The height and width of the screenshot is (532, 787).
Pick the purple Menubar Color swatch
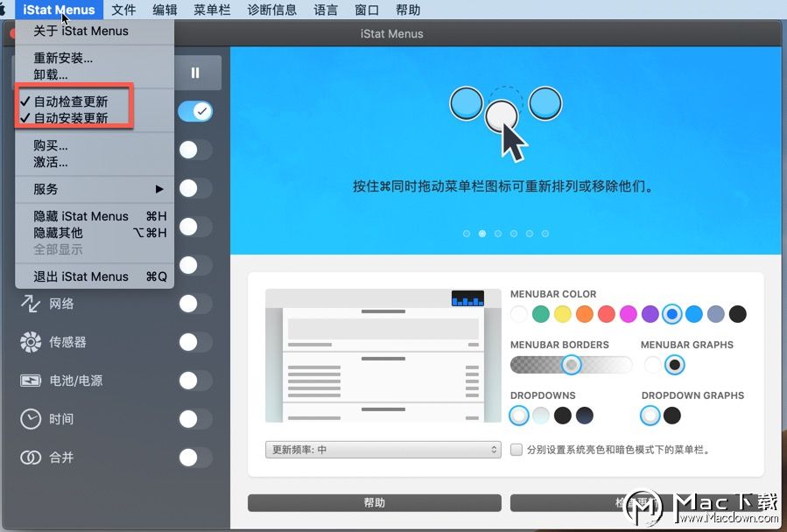650,314
